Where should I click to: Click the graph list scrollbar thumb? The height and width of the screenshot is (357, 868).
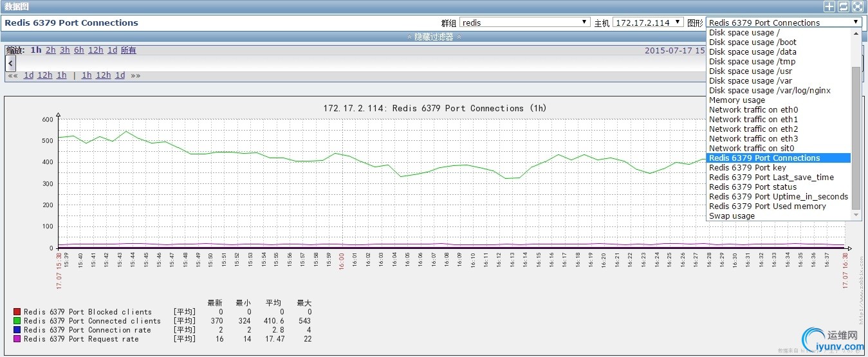856,137
